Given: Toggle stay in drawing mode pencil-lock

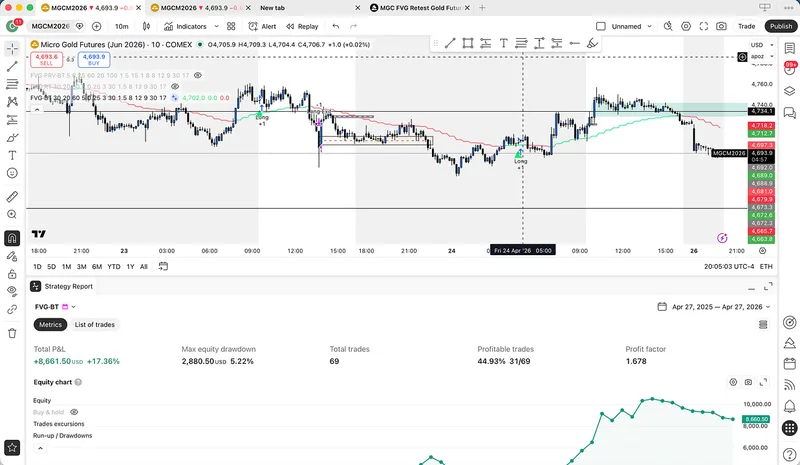Looking at the screenshot, I should point(12,256).
